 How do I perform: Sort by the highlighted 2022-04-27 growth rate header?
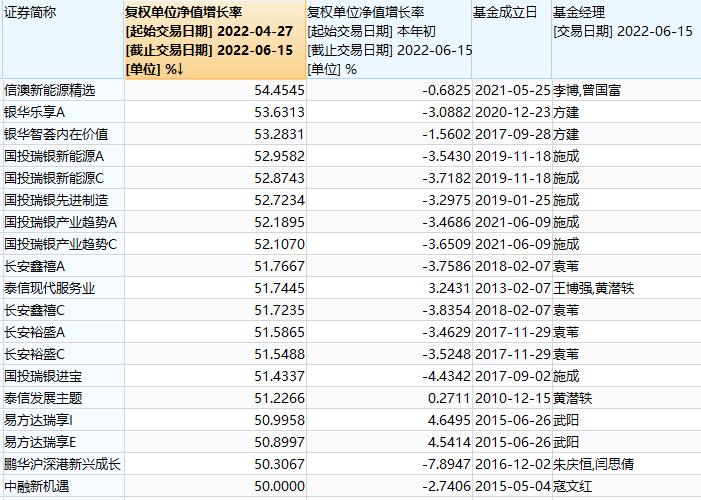click(x=215, y=40)
